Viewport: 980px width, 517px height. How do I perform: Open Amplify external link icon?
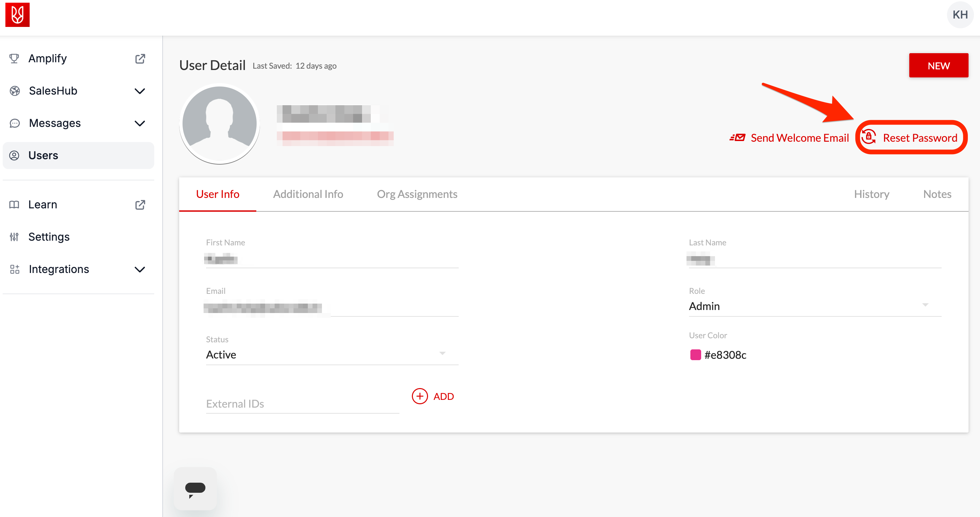point(140,59)
